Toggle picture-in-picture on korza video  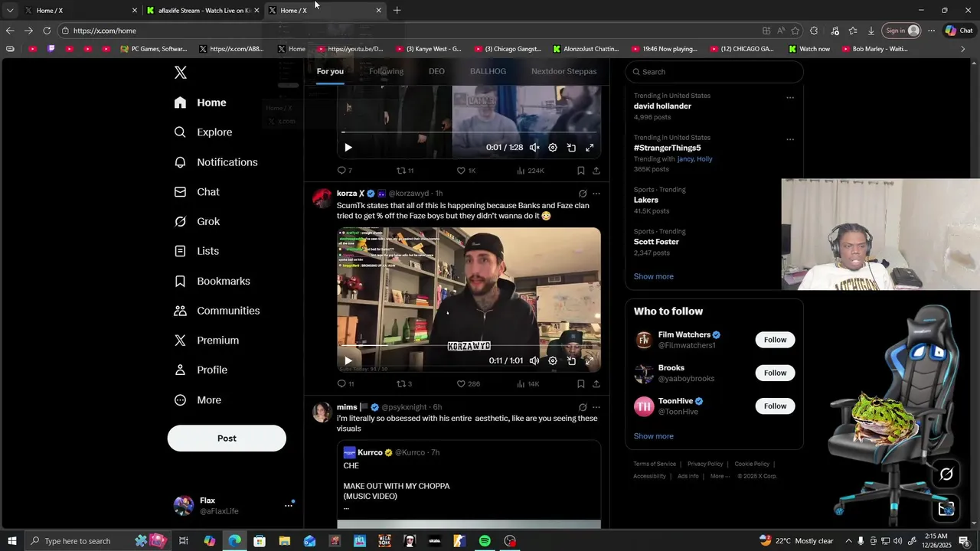[x=571, y=360]
